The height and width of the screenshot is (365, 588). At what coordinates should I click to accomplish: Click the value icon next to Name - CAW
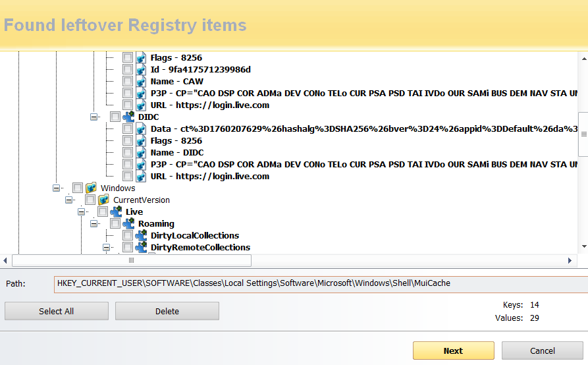[x=141, y=82]
